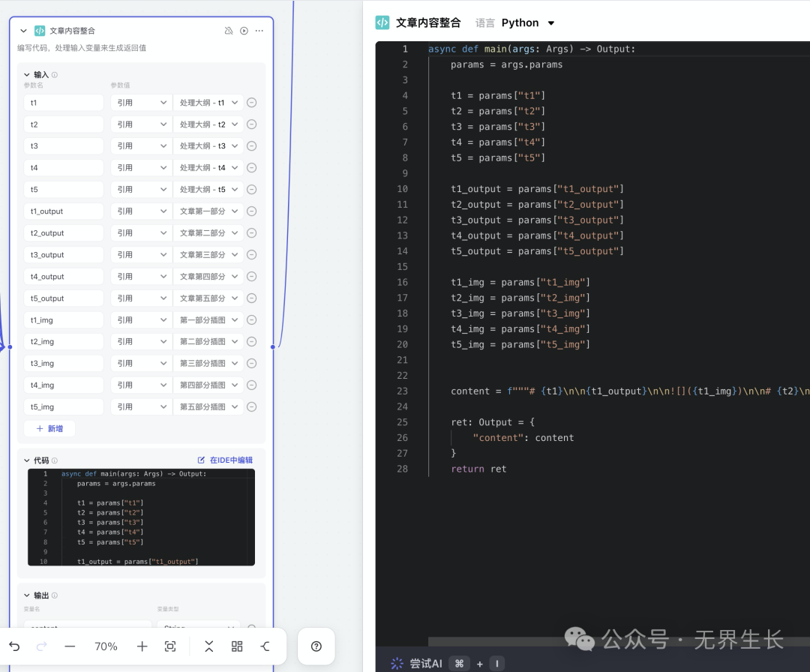Viewport: 810px width, 672px height.
Task: Toggle the crossed-out icon in node header
Action: (x=229, y=31)
